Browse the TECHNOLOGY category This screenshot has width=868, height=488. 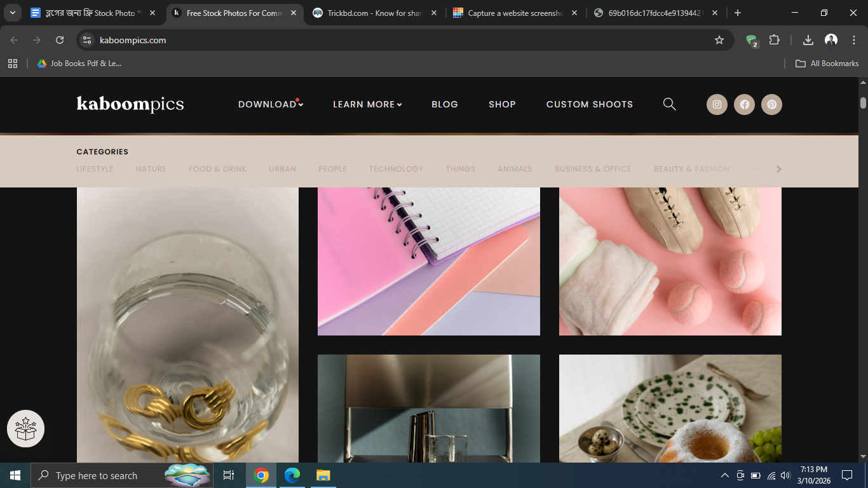click(396, 169)
